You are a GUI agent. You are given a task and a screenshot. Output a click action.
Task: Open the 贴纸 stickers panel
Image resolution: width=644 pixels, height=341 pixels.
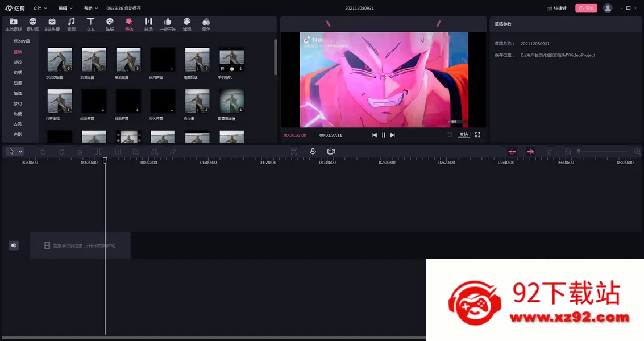coord(110,24)
